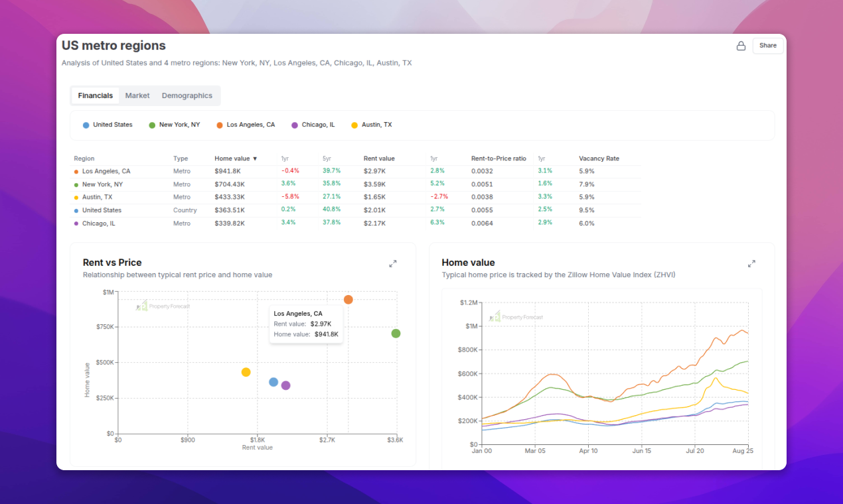
Task: Expand the Home value chart fullscreen
Action: [751, 263]
